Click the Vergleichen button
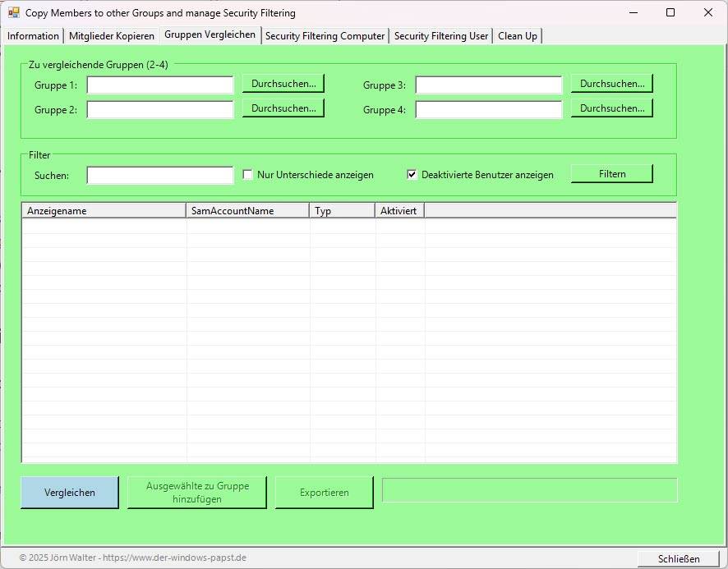This screenshot has width=728, height=569. [x=70, y=493]
